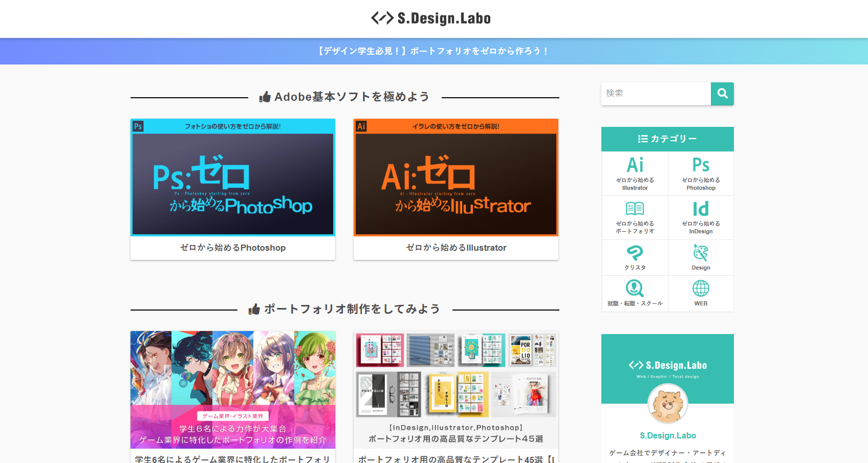Click the mascot dog profile image
868x463 pixels.
coord(667,404)
